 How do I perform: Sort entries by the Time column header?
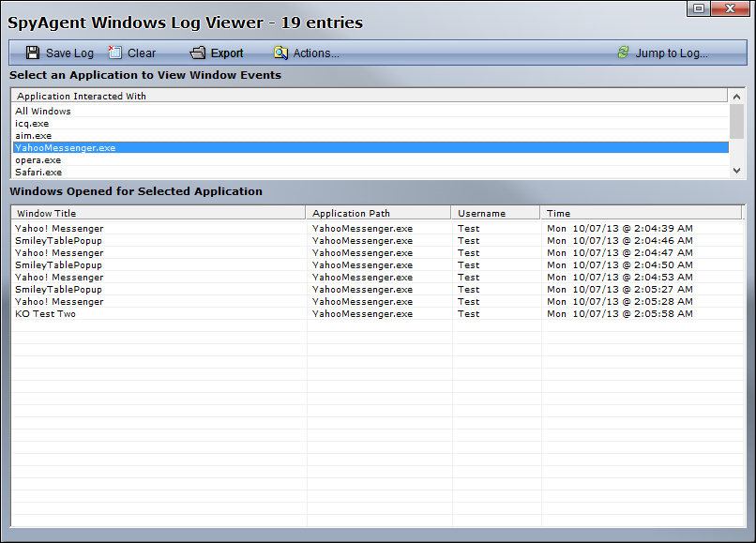point(558,214)
